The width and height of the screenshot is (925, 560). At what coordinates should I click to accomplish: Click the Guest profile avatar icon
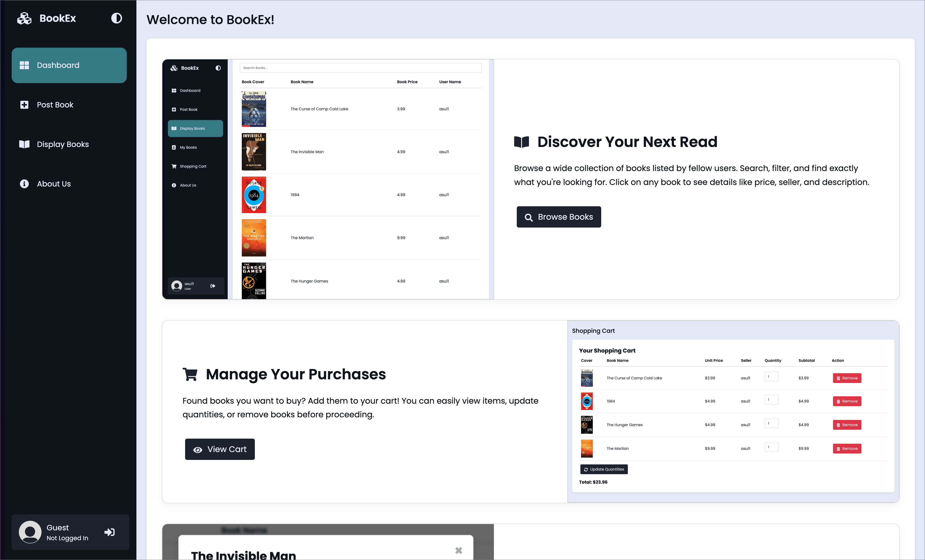point(30,532)
